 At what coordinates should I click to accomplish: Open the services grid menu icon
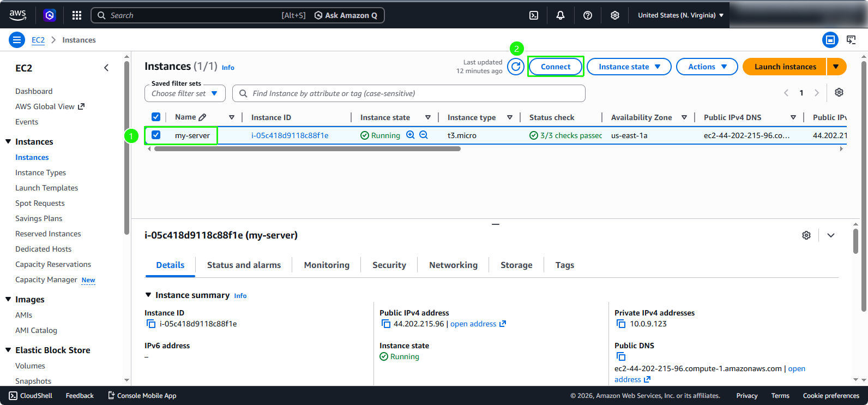click(x=77, y=15)
